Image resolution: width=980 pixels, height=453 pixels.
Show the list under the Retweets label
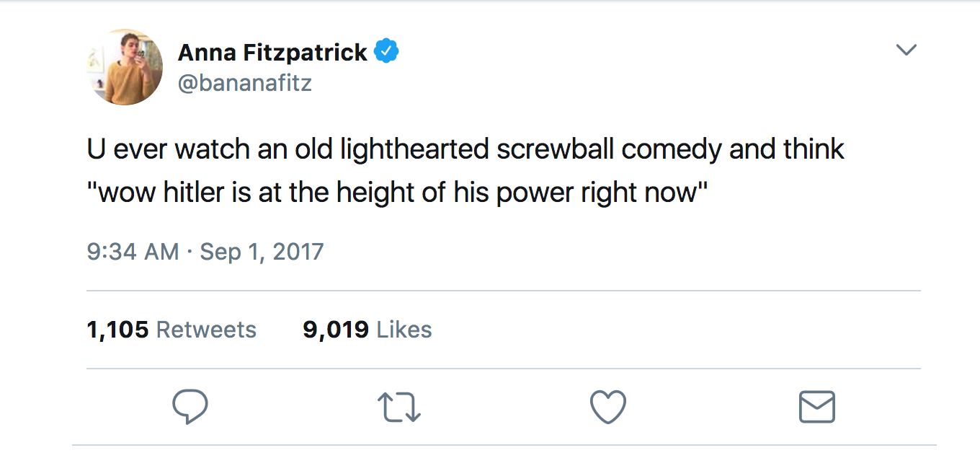[x=206, y=330]
